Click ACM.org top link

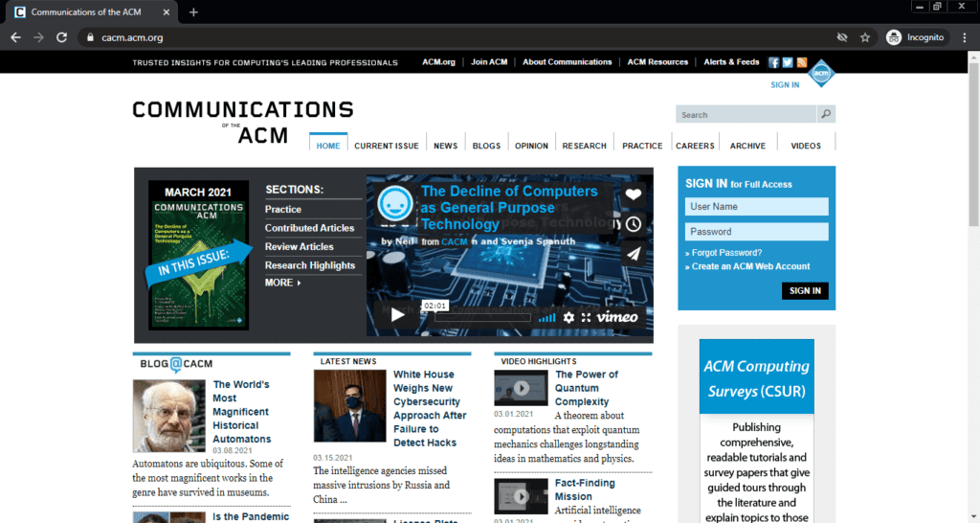(438, 62)
